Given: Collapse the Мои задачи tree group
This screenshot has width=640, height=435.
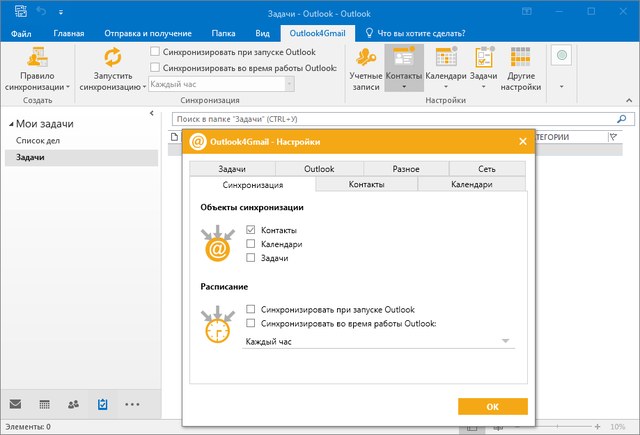Looking at the screenshot, I should coord(9,124).
